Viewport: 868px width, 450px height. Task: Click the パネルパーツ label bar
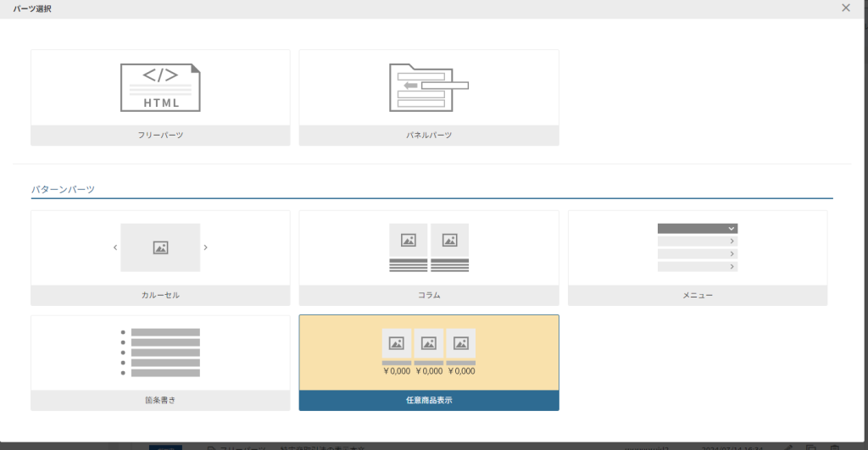coord(428,136)
